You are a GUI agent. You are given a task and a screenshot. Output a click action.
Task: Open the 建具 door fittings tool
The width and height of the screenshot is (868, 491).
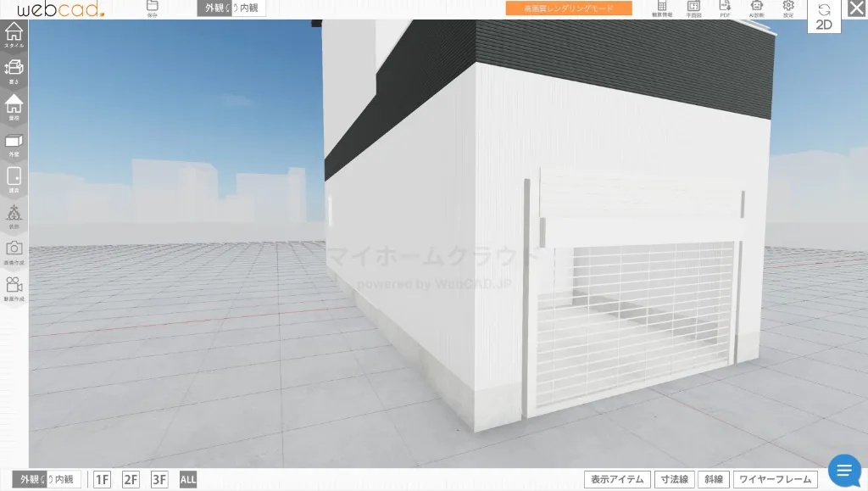tap(14, 180)
